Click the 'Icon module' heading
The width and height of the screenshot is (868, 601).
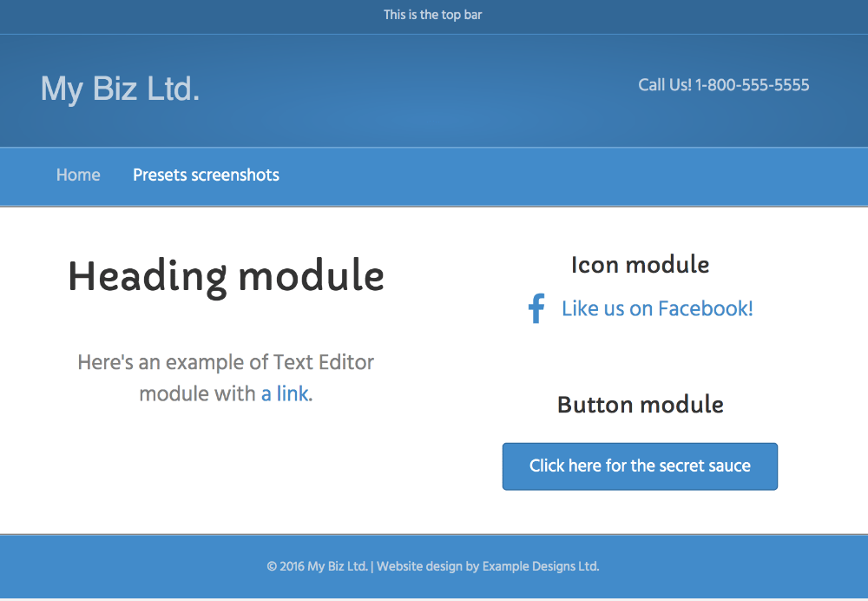tap(640, 265)
